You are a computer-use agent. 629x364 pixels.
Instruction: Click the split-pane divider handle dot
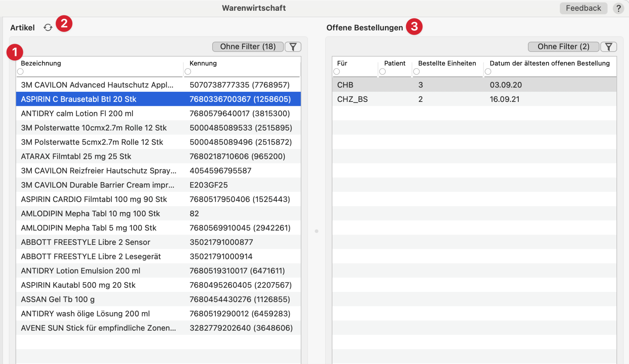tap(316, 231)
